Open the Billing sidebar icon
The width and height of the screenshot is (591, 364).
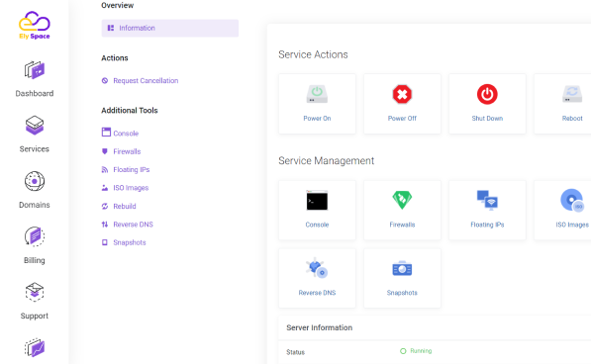(35, 236)
